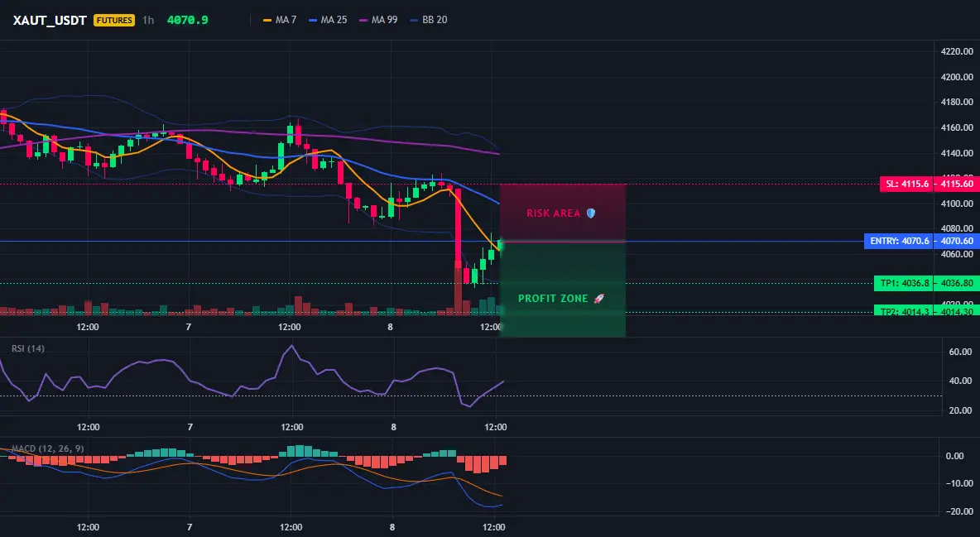Click the PROFIT ZONE text in the green zone
980x537 pixels.
553,298
